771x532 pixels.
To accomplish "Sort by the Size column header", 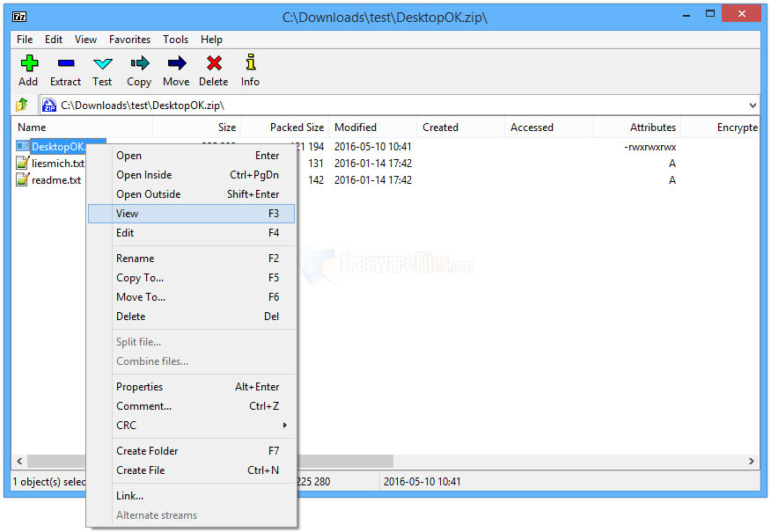I will tap(196, 128).
